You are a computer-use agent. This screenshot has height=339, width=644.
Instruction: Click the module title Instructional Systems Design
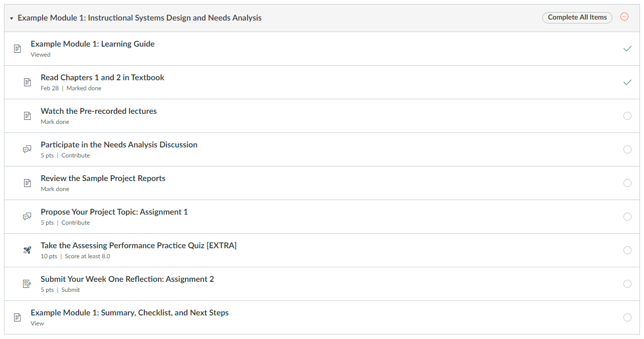click(x=139, y=17)
